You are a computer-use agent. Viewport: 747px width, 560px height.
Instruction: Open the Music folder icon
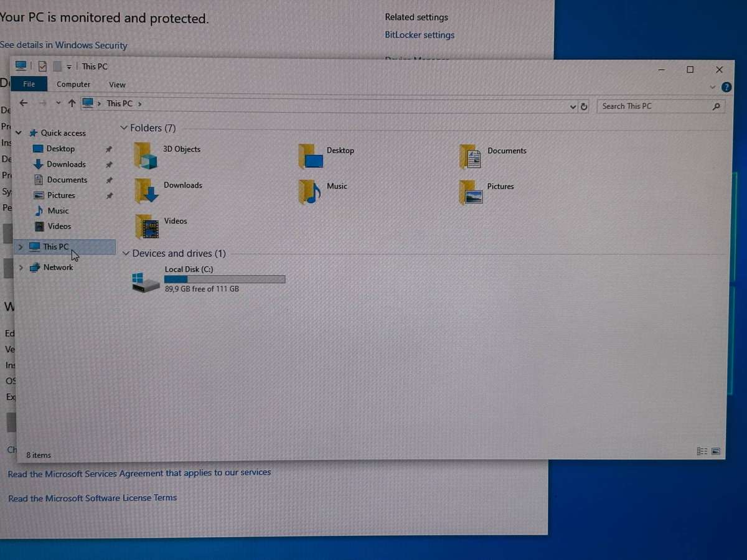point(309,192)
